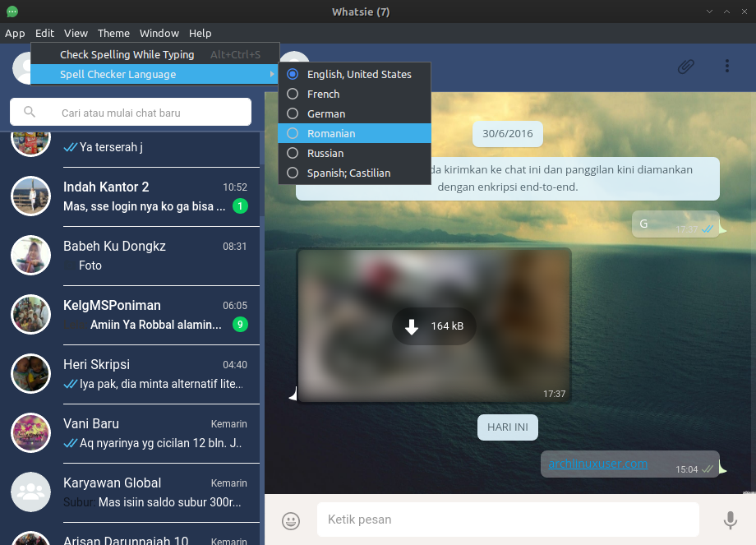
Task: Toggle Check Spelling While Typing
Action: pyautogui.click(x=154, y=54)
